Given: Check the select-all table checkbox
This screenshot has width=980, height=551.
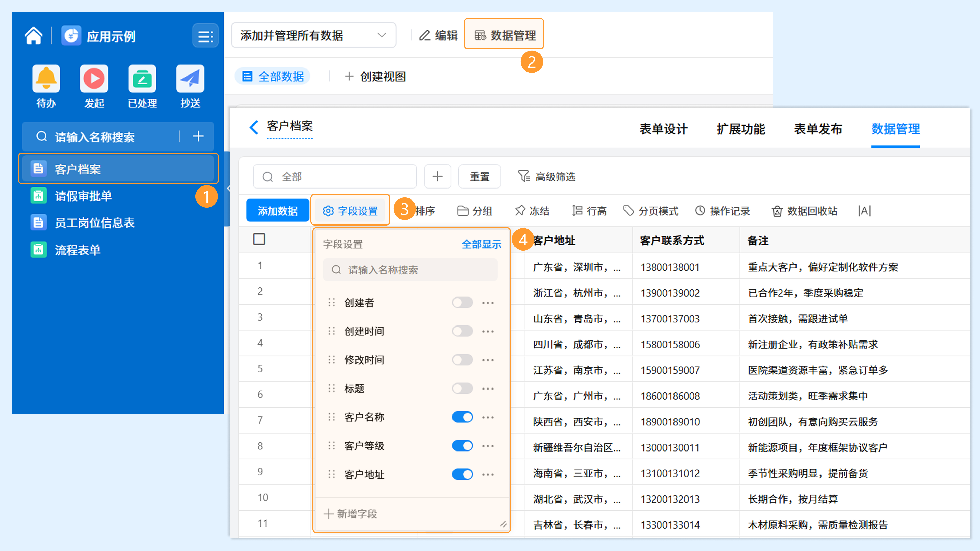Looking at the screenshot, I should click(x=259, y=239).
